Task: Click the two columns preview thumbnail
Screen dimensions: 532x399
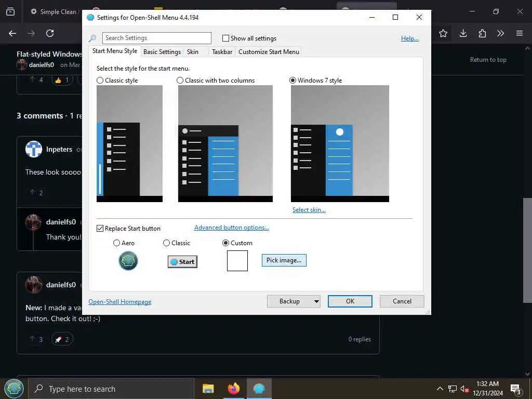Action: click(225, 143)
